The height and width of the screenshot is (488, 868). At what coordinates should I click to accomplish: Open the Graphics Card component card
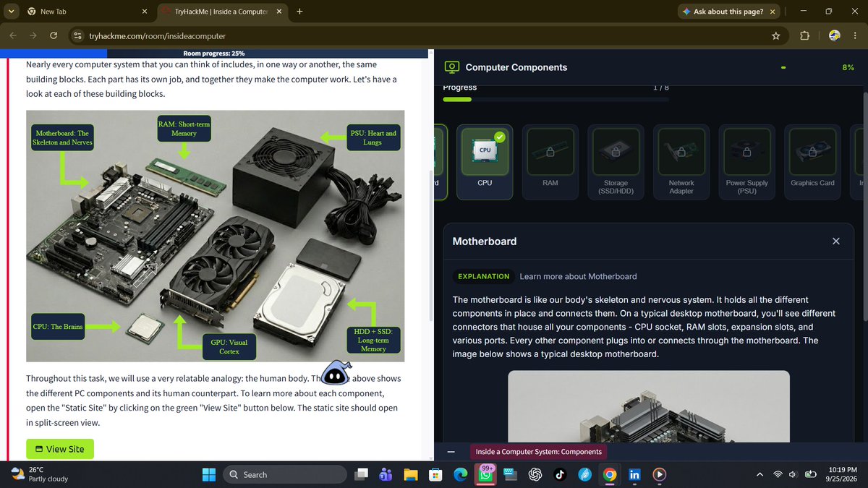(812, 162)
